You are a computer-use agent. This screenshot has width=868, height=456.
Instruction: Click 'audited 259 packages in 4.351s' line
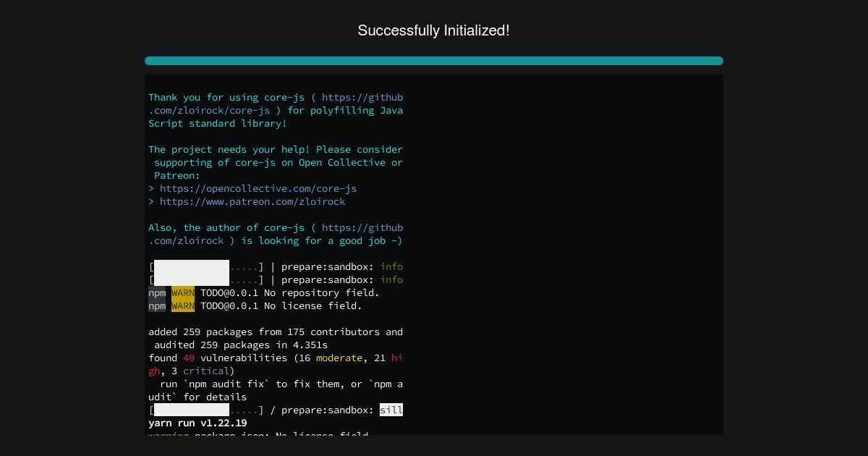point(241,345)
